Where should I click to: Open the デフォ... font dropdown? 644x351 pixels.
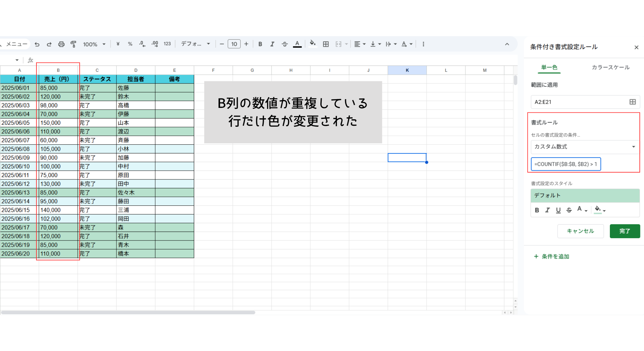[x=195, y=44]
